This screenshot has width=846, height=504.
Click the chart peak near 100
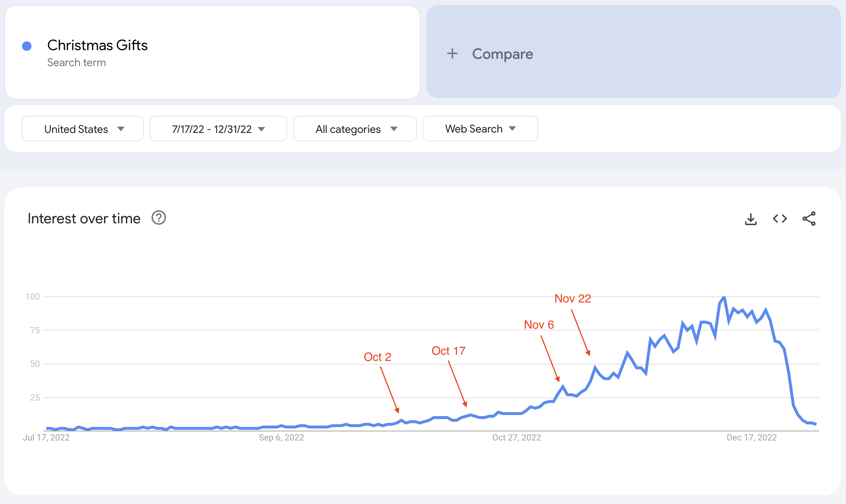tap(724, 298)
